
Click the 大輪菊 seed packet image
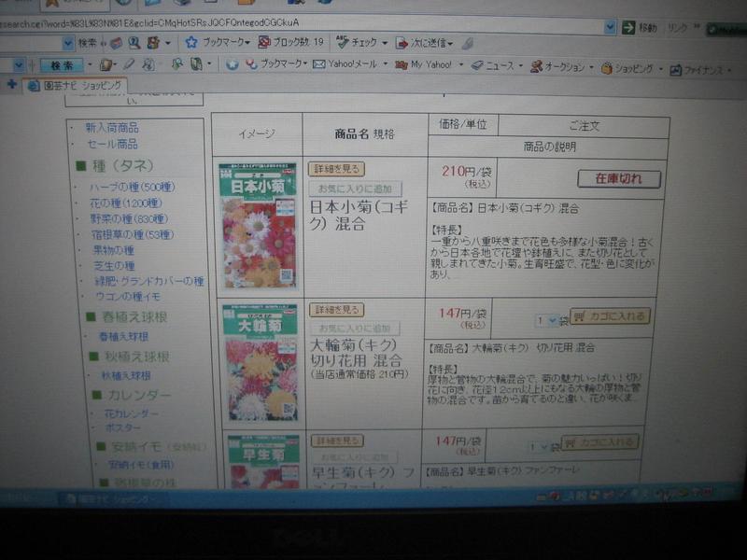pyautogui.click(x=261, y=363)
